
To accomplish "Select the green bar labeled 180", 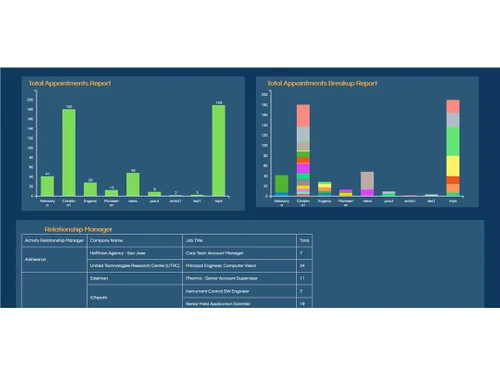I will (69, 153).
